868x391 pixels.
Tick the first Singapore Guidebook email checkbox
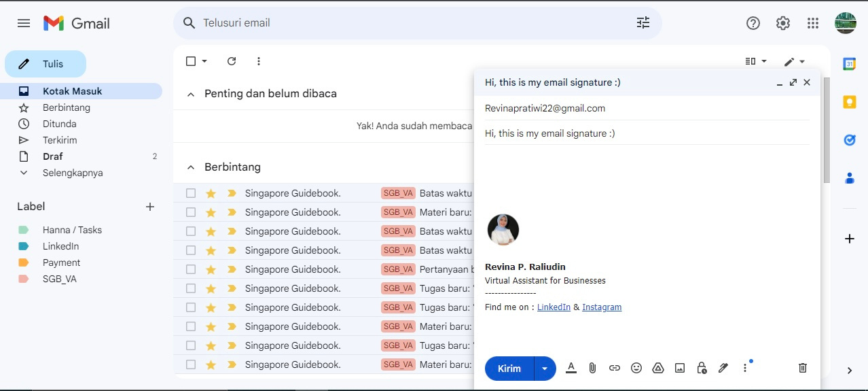tap(191, 193)
